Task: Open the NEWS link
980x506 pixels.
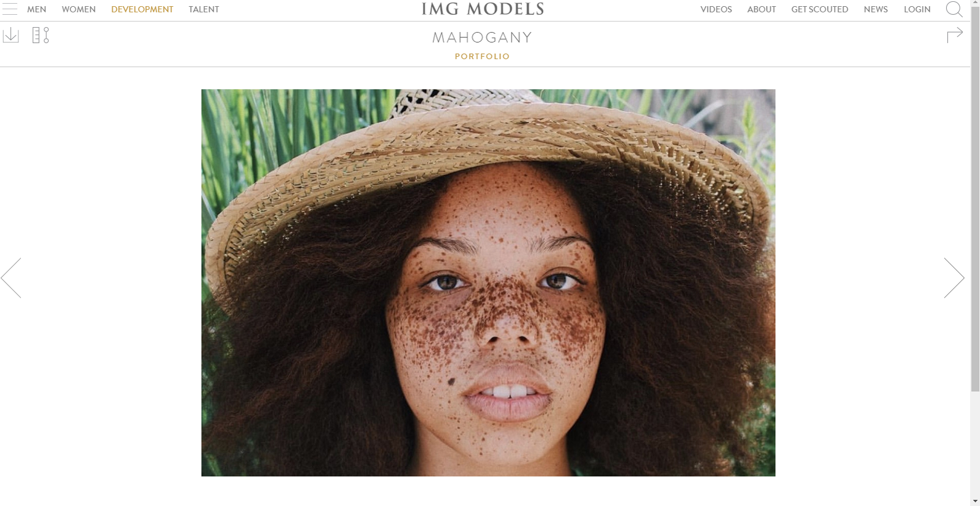Action: (x=876, y=9)
